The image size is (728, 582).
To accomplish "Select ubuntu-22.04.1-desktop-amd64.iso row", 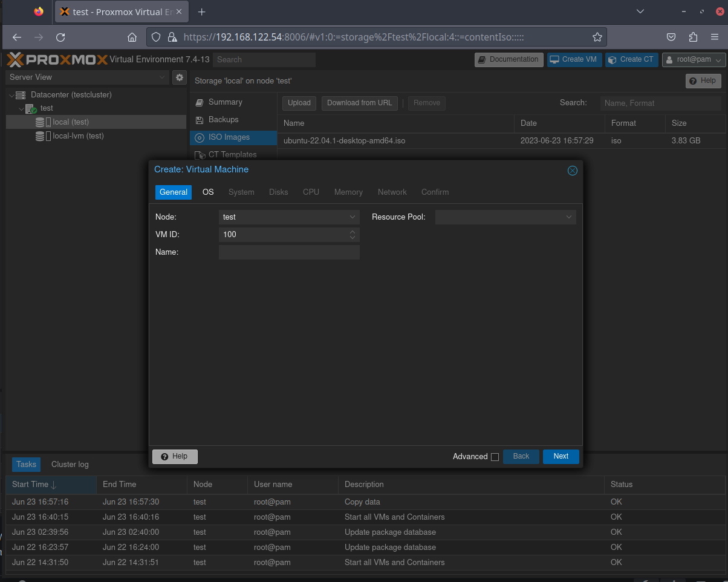I will tap(502, 140).
